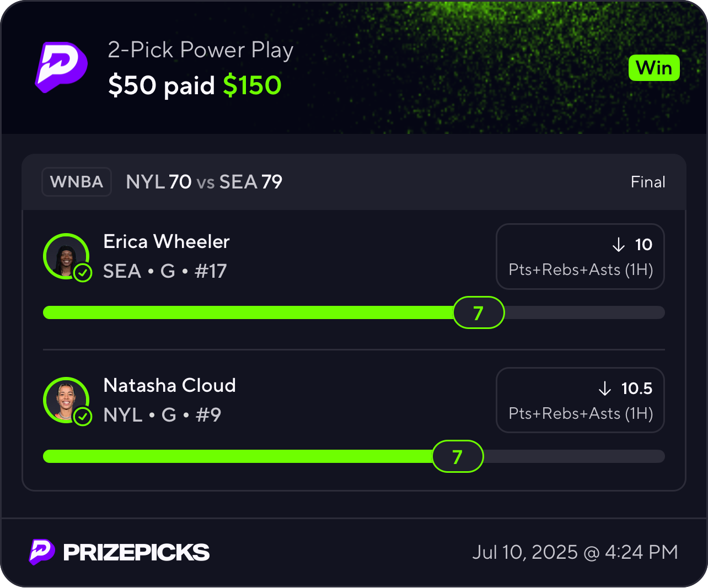This screenshot has width=708, height=588.
Task: Click the 2-Pick Power Play title
Action: click(x=201, y=50)
